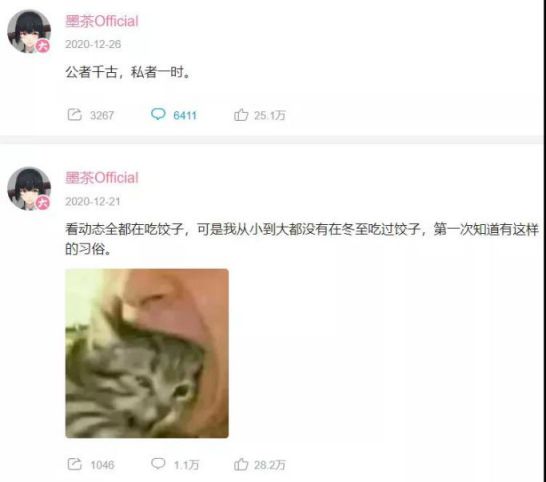Click share icon on 2020-12-21 post
This screenshot has height=482, width=546.
tap(75, 464)
